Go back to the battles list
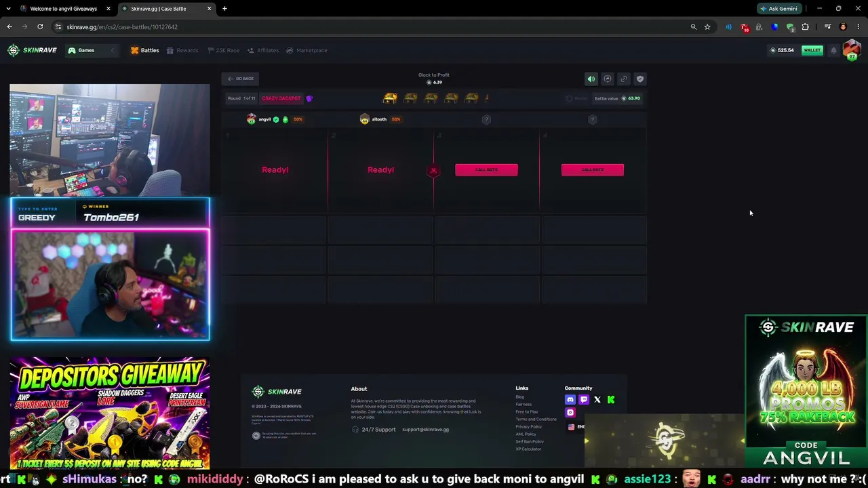 [x=241, y=79]
